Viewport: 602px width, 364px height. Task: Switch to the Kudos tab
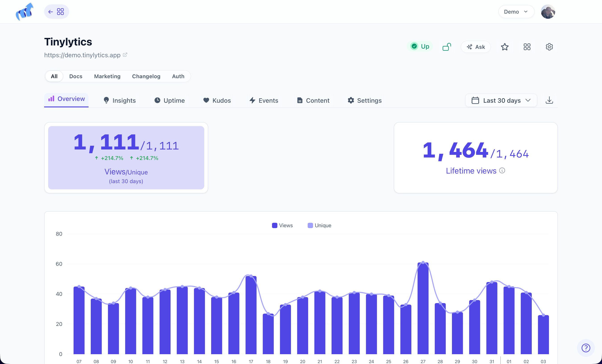click(x=217, y=101)
